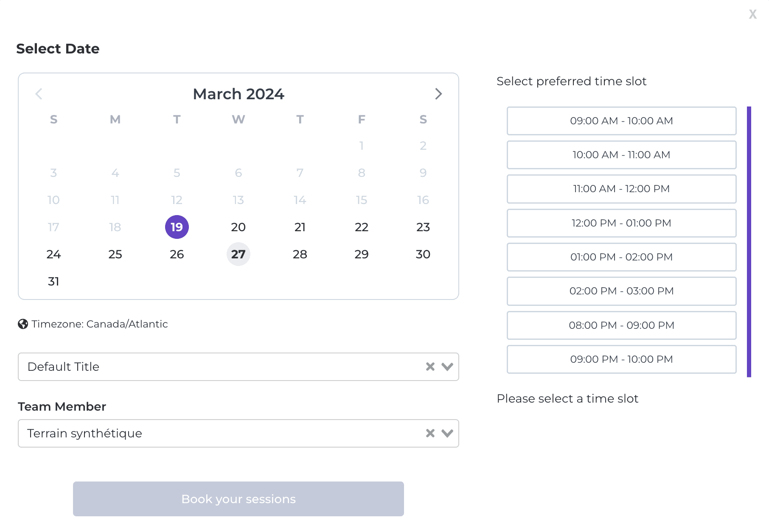Expand the Team Member dropdown arrow
The image size is (769, 532).
(447, 433)
